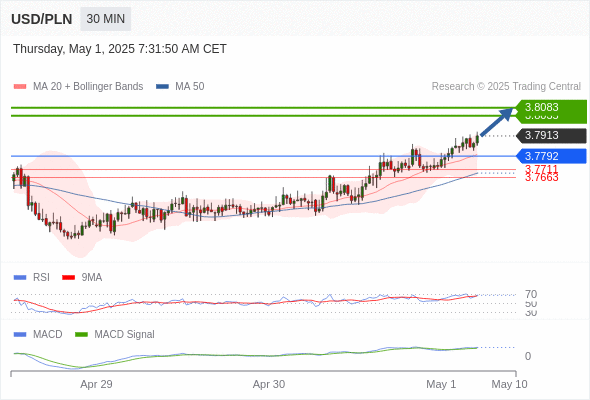The width and height of the screenshot is (590, 400).
Task: Click the RSI legend blue swatch
Action: point(20,278)
